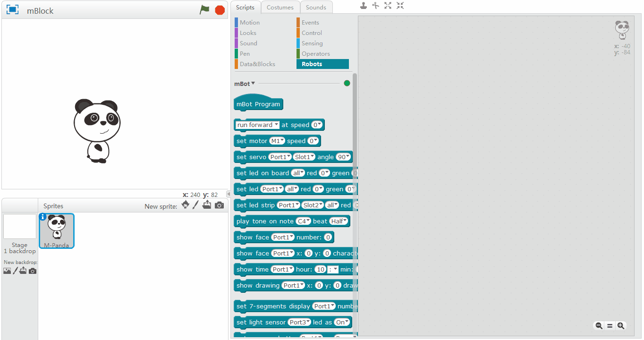Open the Pen block category
The height and width of the screenshot is (340, 644).
tap(245, 53)
